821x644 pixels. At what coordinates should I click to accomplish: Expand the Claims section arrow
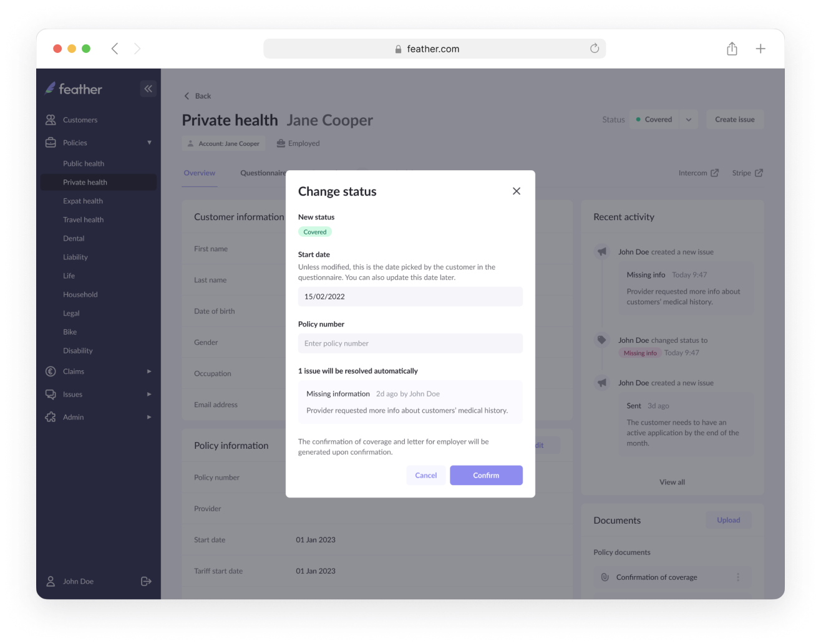[149, 371]
